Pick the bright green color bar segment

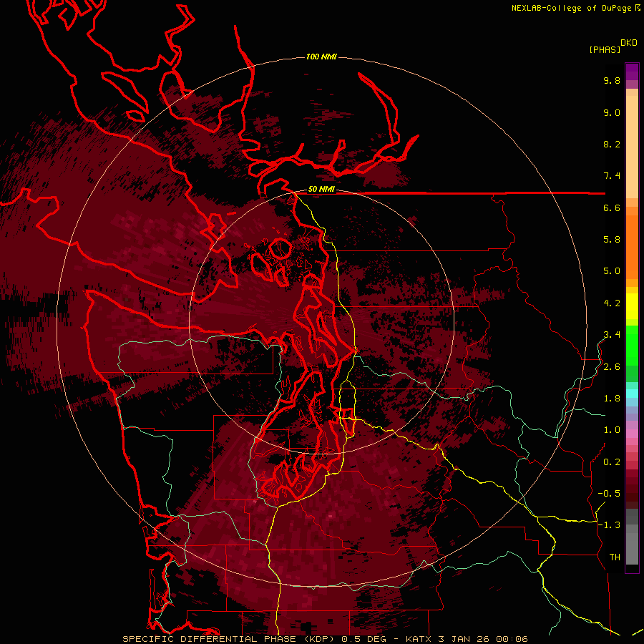[632, 345]
